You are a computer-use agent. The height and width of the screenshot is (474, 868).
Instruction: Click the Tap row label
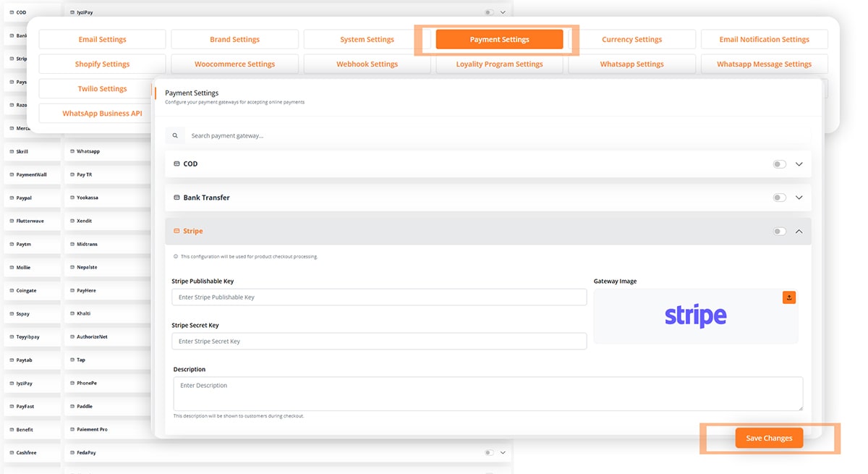(81, 360)
